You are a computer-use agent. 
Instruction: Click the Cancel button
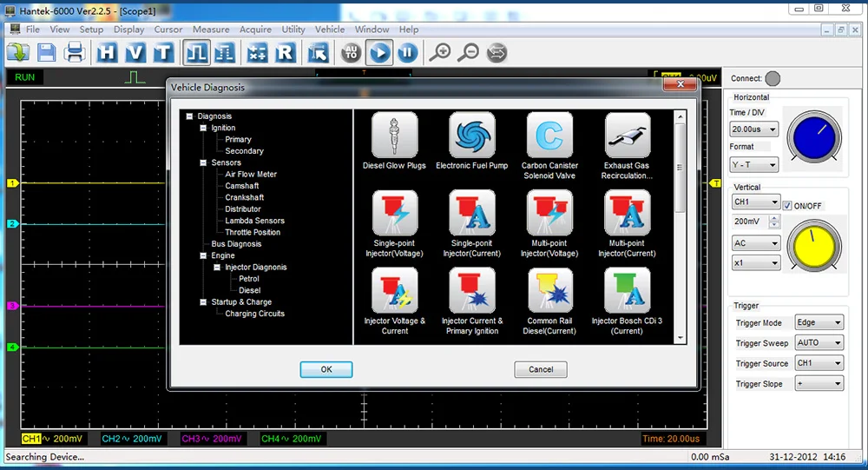pos(541,369)
